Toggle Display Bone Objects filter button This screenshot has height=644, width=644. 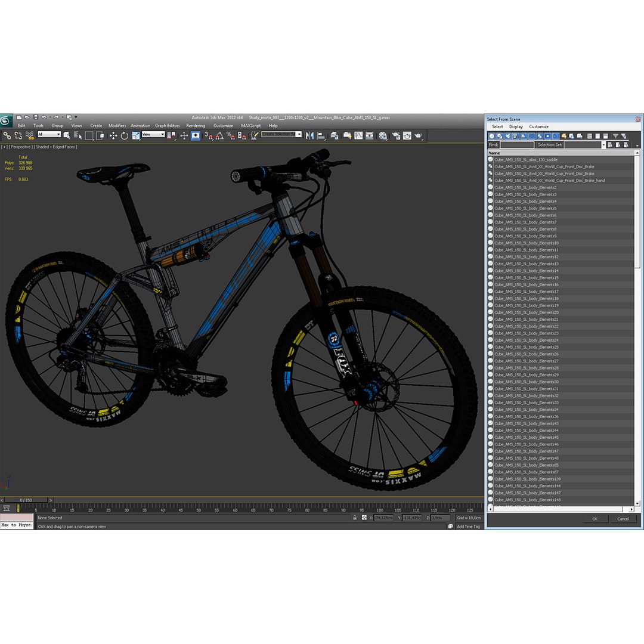tap(556, 136)
